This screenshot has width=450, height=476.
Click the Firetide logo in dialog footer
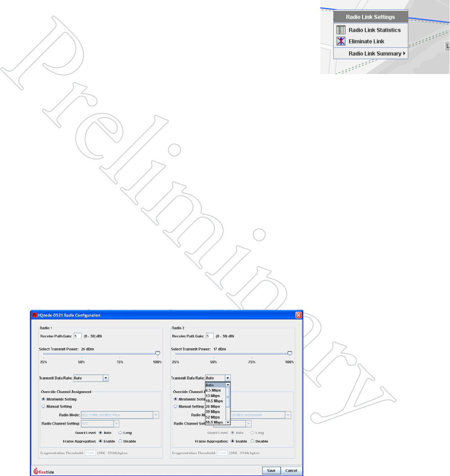tap(44, 471)
